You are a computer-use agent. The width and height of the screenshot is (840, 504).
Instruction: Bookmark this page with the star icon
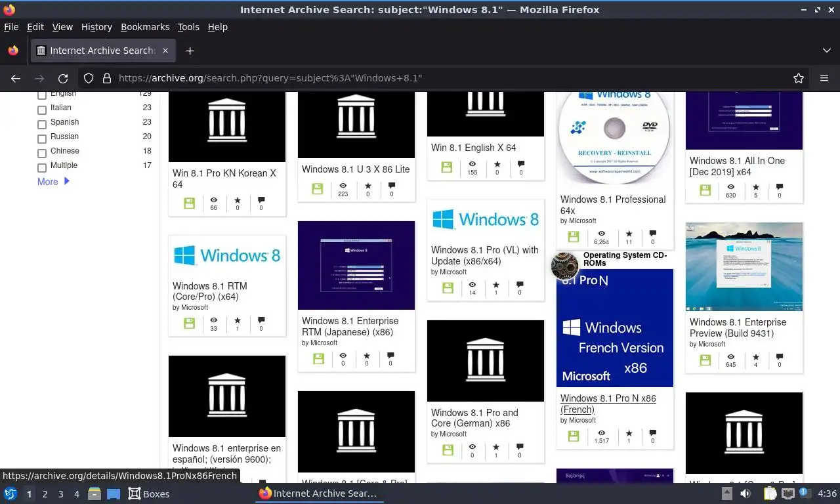tap(799, 78)
